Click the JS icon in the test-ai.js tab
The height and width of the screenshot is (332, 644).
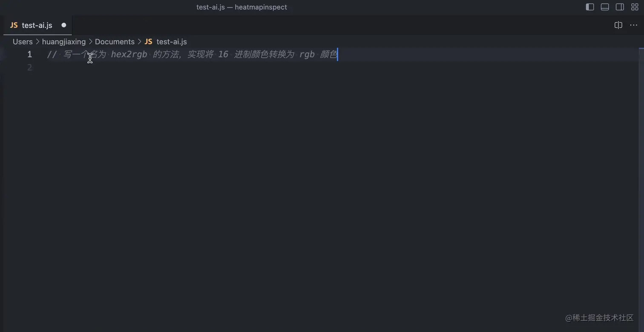(14, 25)
